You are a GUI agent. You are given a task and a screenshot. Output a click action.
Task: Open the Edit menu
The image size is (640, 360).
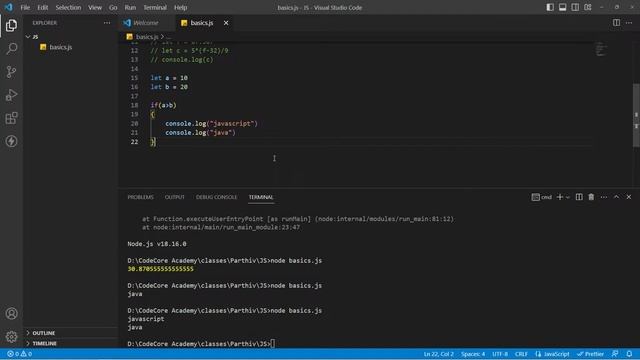click(x=42, y=7)
